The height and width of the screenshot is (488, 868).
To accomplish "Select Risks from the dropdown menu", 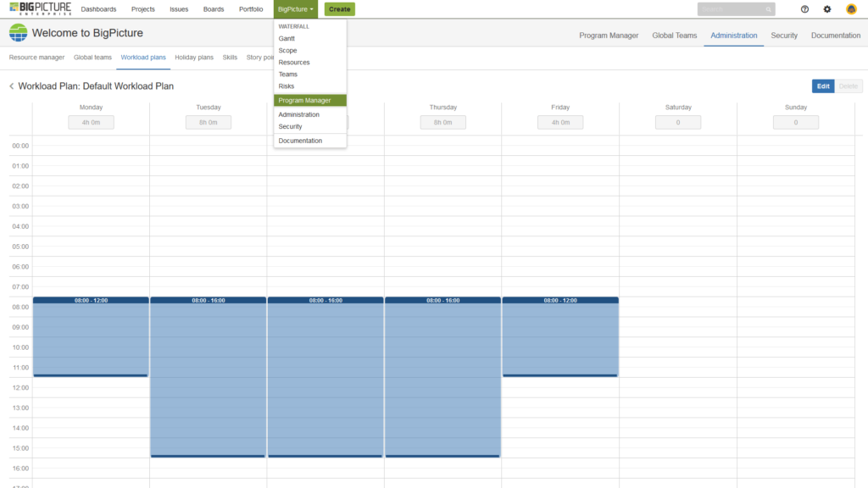I will [x=286, y=86].
